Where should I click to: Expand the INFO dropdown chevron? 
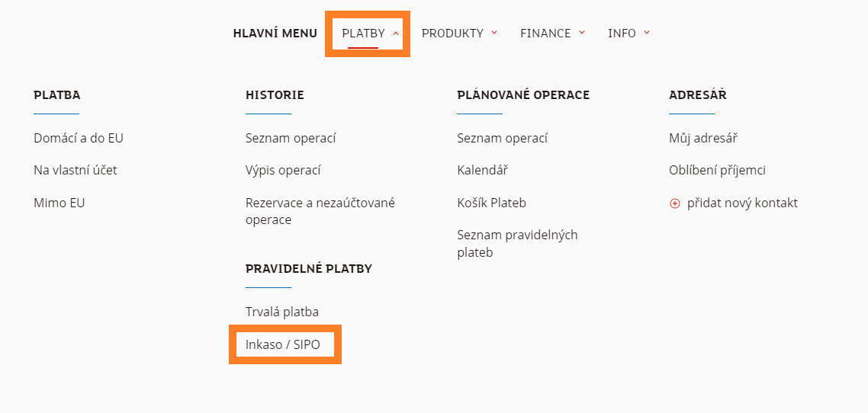tap(647, 33)
